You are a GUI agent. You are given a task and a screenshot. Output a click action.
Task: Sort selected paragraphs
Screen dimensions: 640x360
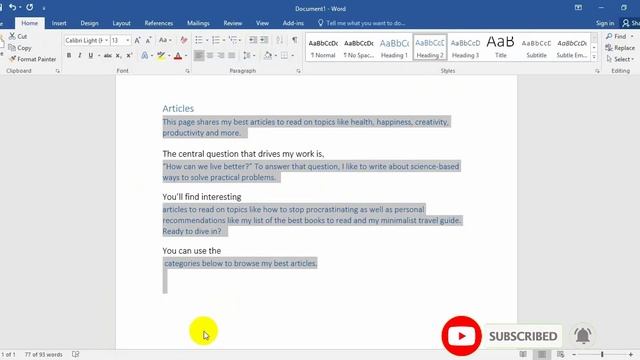pyautogui.click(x=280, y=40)
